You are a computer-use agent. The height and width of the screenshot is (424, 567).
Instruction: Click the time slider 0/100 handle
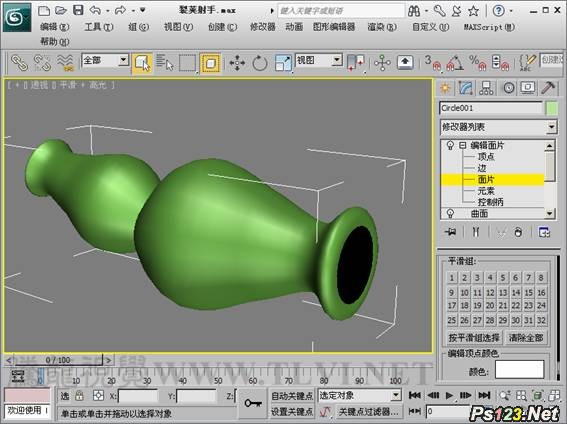pyautogui.click(x=58, y=360)
